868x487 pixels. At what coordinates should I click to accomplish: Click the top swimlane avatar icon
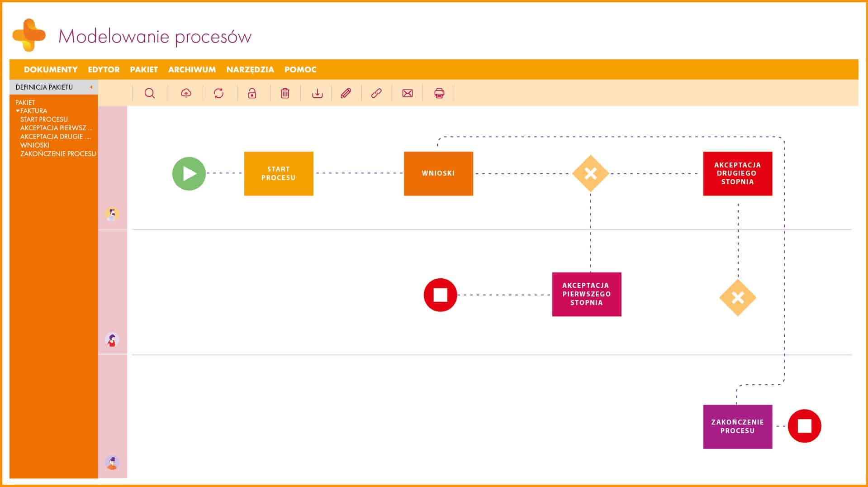tap(112, 214)
